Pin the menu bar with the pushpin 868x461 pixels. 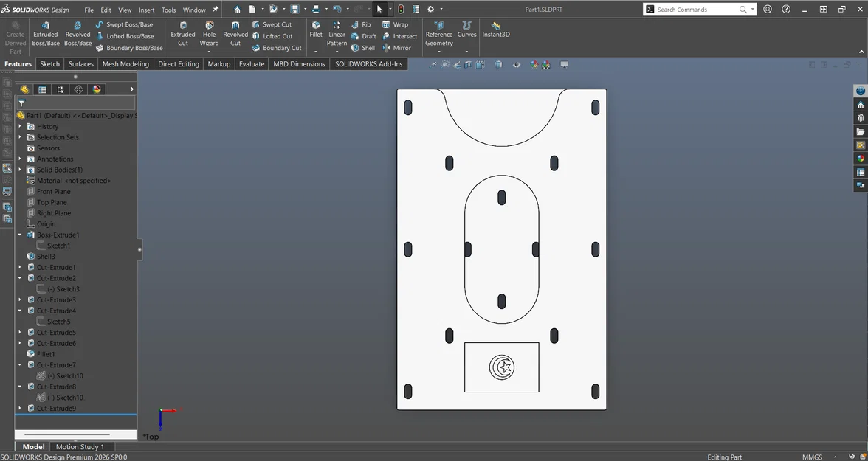point(216,10)
